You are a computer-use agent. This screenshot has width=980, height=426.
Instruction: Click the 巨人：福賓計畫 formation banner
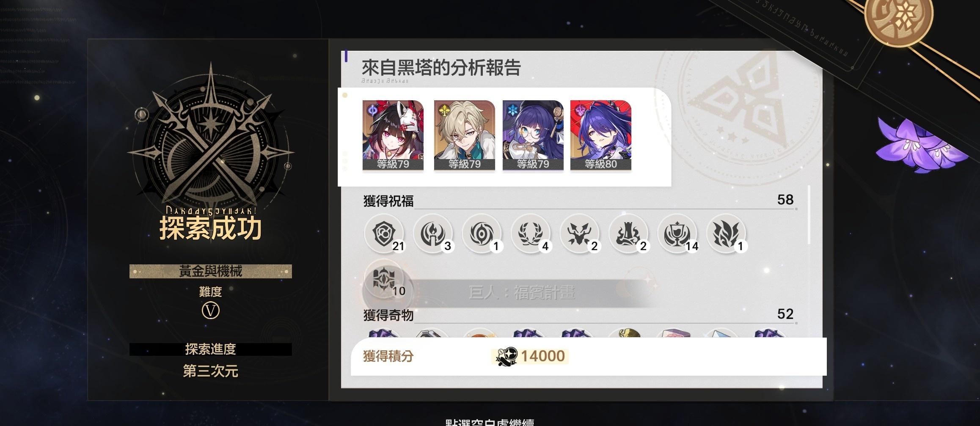click(521, 293)
